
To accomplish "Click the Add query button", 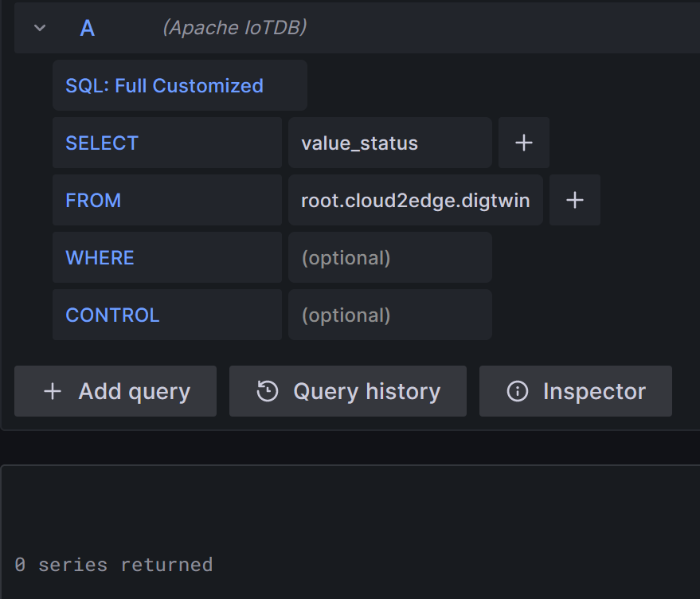I will coord(115,391).
